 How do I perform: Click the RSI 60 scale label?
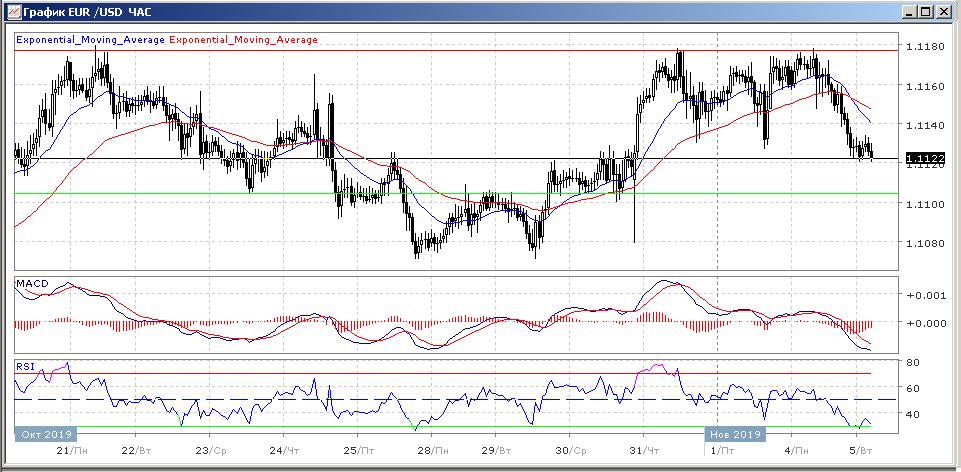pyautogui.click(x=912, y=388)
